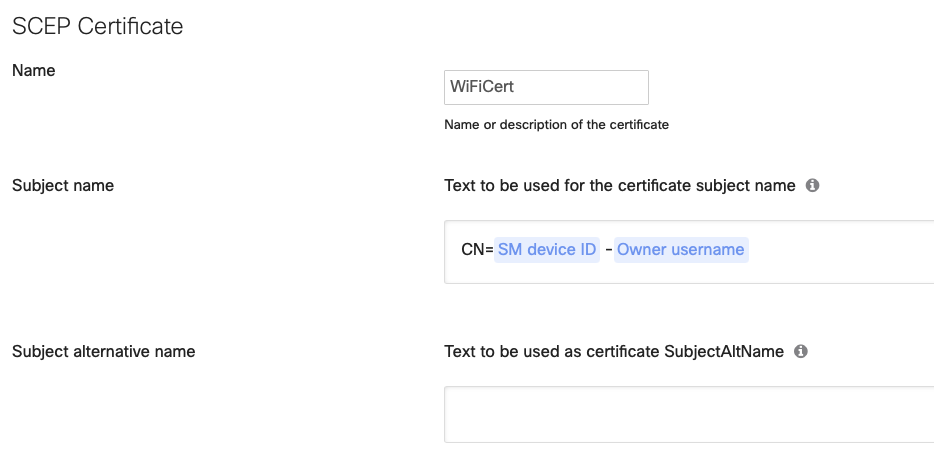This screenshot has height=460, width=934.
Task: Click the word WiFiCert in the Name box
Action: pos(482,87)
